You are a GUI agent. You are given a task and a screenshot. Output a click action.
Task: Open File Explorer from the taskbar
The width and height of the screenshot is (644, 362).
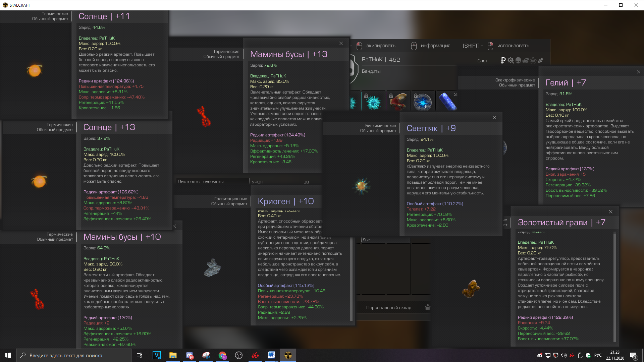(x=173, y=355)
